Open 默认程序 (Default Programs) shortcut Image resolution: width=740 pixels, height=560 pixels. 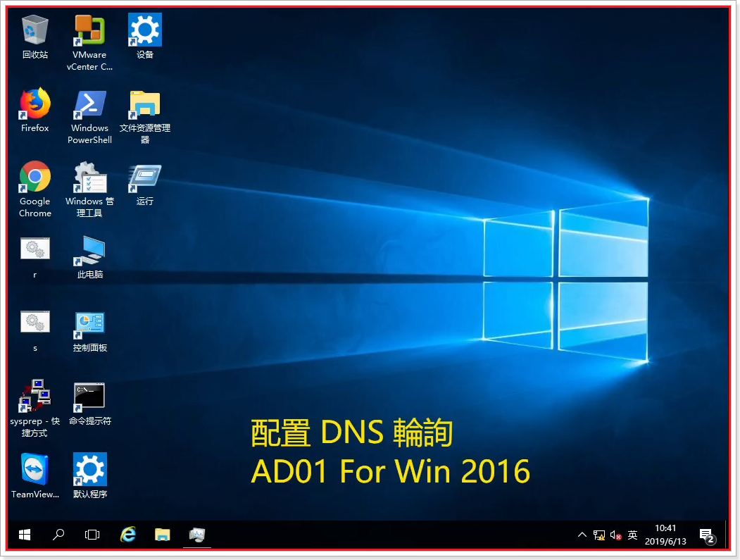[x=89, y=476]
